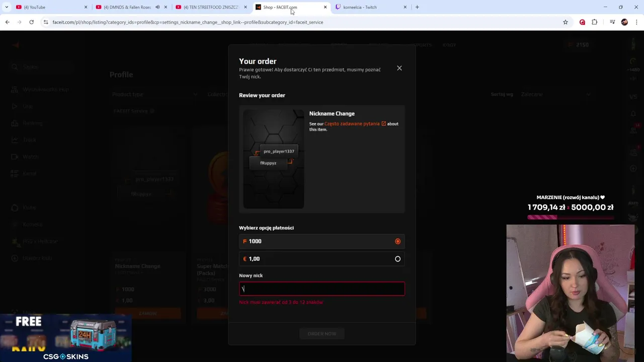The height and width of the screenshot is (362, 644).
Task: Close the DMNDS & Fallen Roses tab
Action: click(x=166, y=7)
